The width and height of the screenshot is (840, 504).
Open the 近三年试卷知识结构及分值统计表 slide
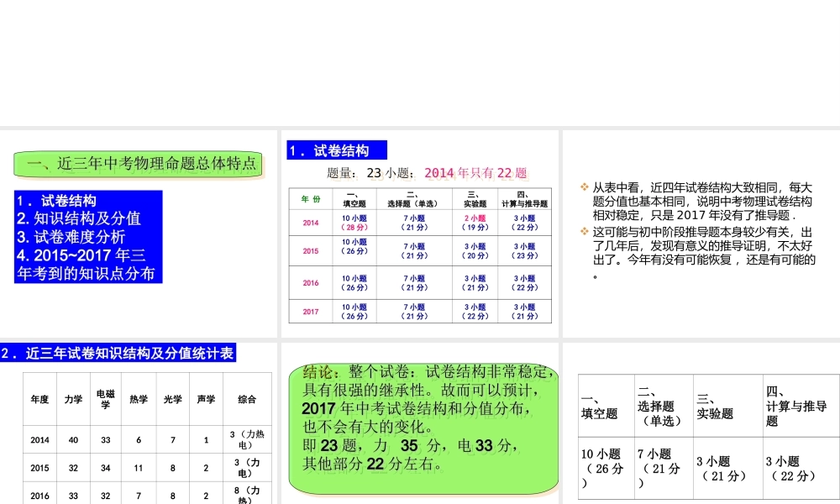[x=139, y=423]
